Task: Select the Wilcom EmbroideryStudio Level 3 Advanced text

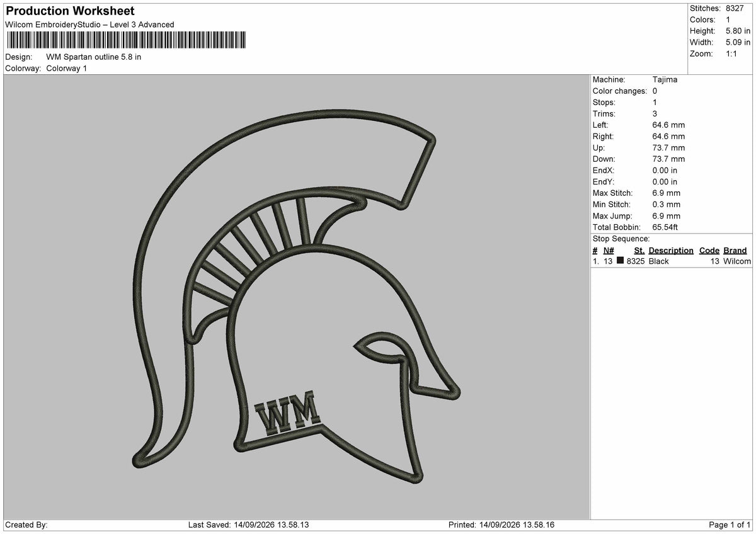Action: click(89, 25)
